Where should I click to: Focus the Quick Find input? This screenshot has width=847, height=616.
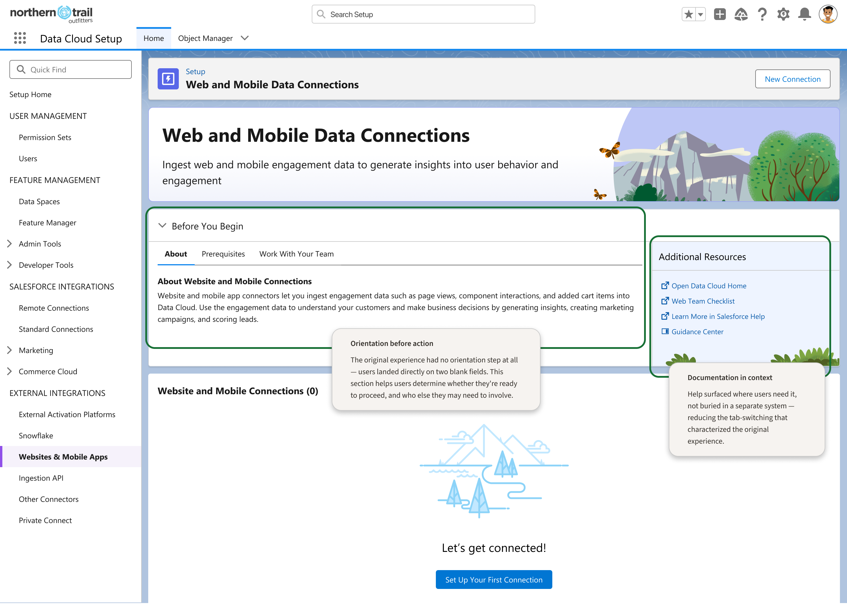tap(71, 69)
